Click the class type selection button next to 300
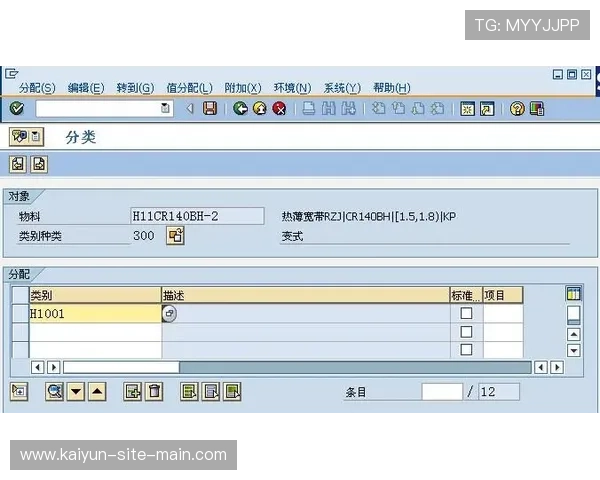This screenshot has width=600, height=480. pos(175,235)
